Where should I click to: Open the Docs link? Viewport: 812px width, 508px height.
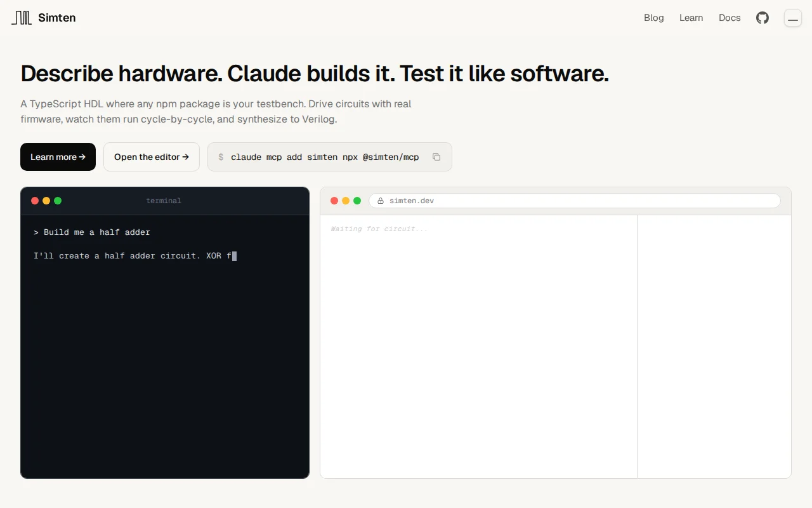pyautogui.click(x=730, y=18)
